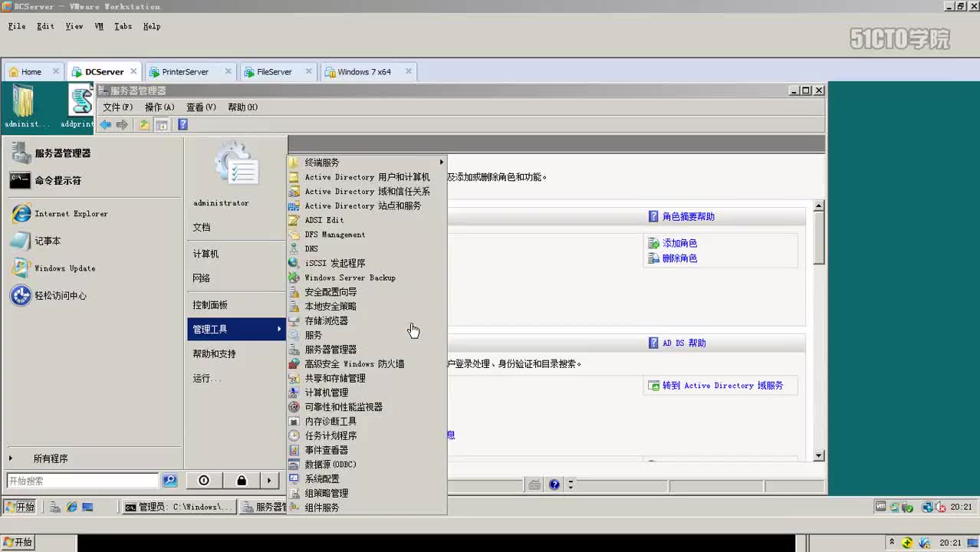The width and height of the screenshot is (980, 552).
Task: Lock the computer button
Action: [242, 481]
